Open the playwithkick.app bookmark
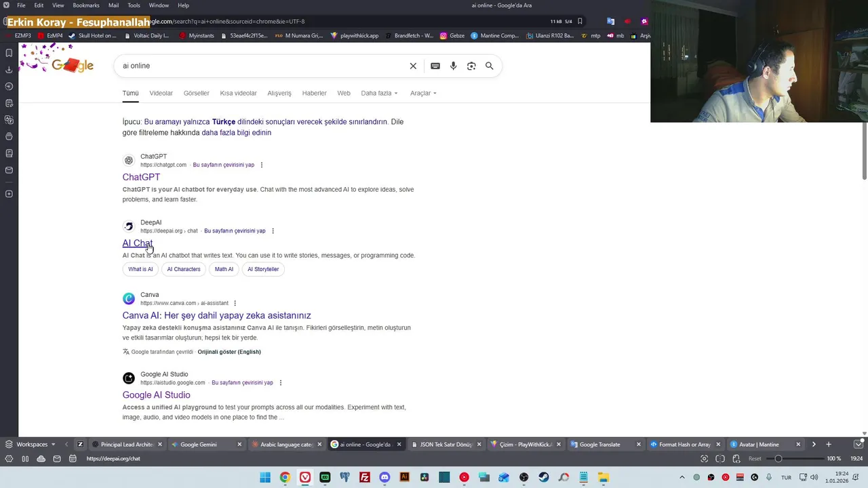Screen dimensions: 868x488 pyautogui.click(x=354, y=36)
